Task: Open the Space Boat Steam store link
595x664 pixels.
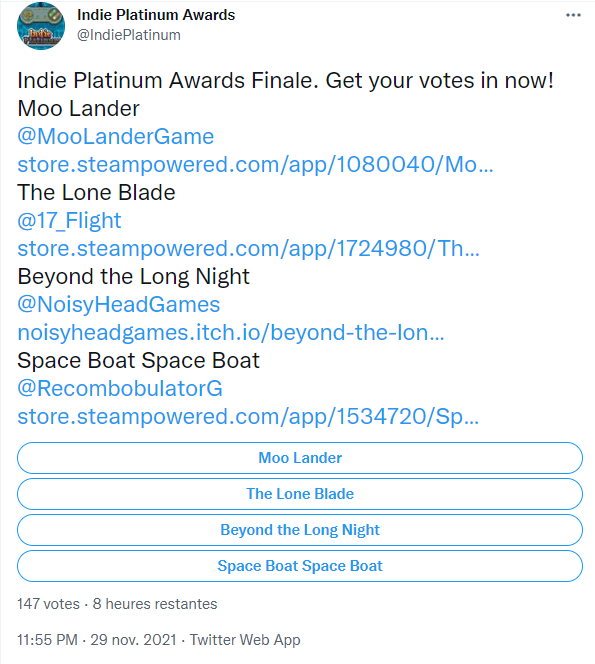Action: [x=248, y=416]
